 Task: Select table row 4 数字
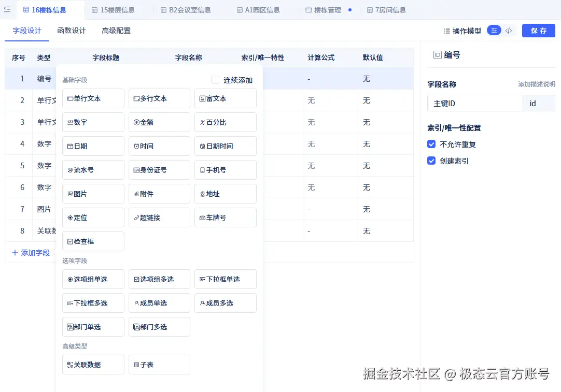coord(209,144)
